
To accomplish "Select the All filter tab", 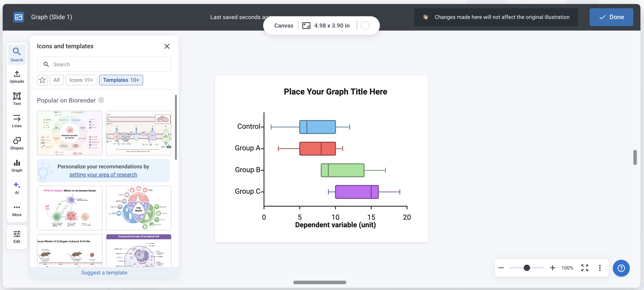I will click(57, 80).
